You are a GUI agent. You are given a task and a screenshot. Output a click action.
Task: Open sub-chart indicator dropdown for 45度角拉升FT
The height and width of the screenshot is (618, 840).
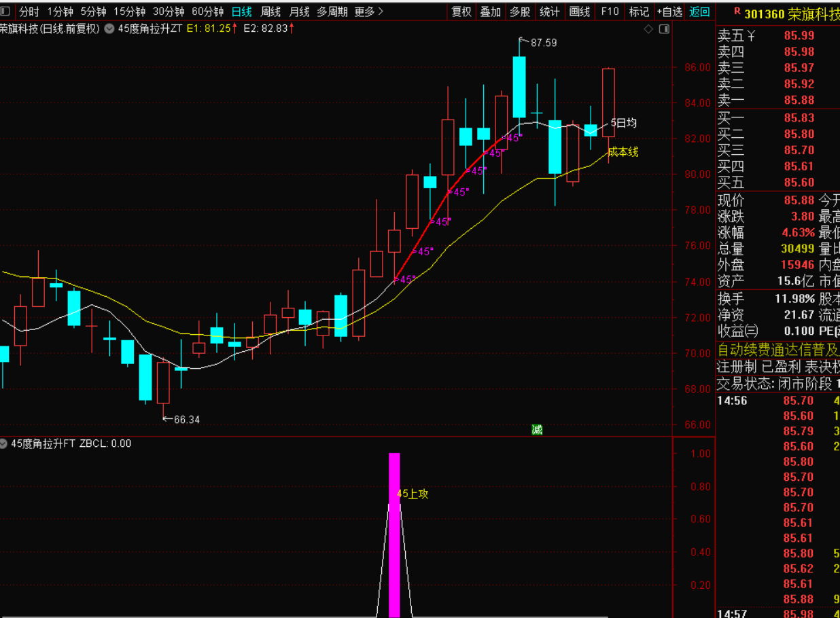click(x=5, y=443)
